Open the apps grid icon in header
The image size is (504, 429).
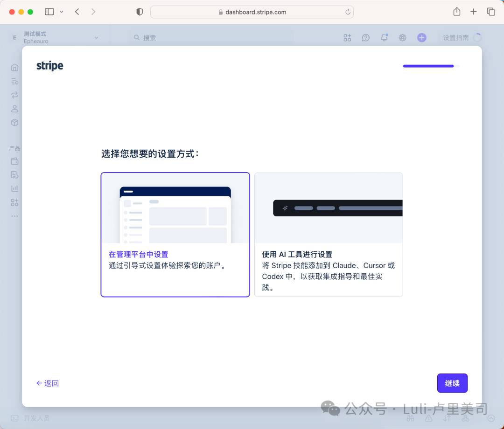pyautogui.click(x=347, y=38)
